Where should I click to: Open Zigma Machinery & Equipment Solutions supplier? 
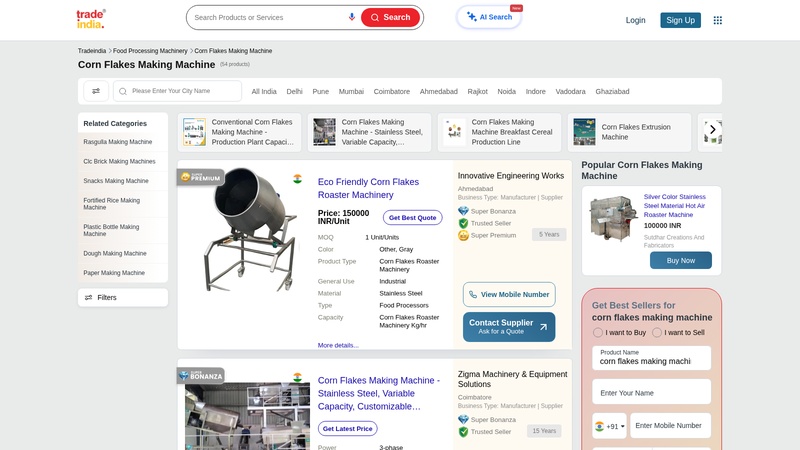512,379
